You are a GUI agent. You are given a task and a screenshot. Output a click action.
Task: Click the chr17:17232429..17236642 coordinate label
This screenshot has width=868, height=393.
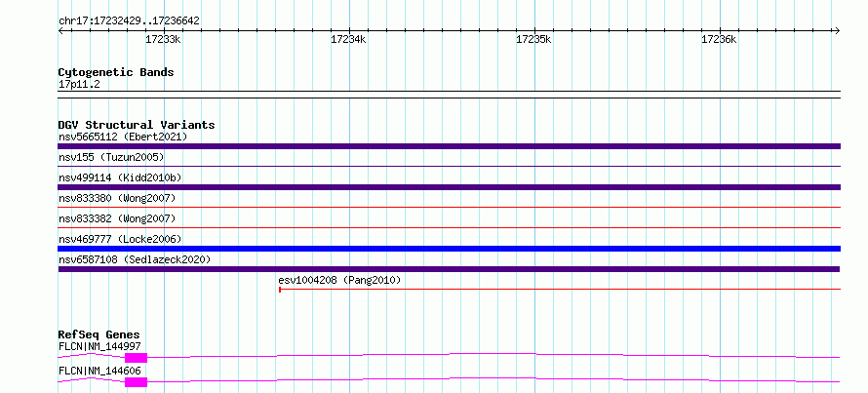[129, 21]
